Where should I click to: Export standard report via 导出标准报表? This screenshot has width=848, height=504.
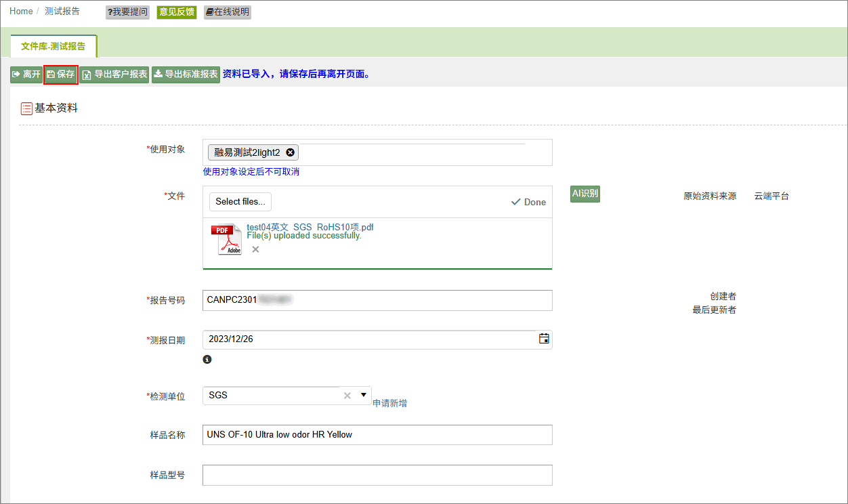click(x=186, y=75)
